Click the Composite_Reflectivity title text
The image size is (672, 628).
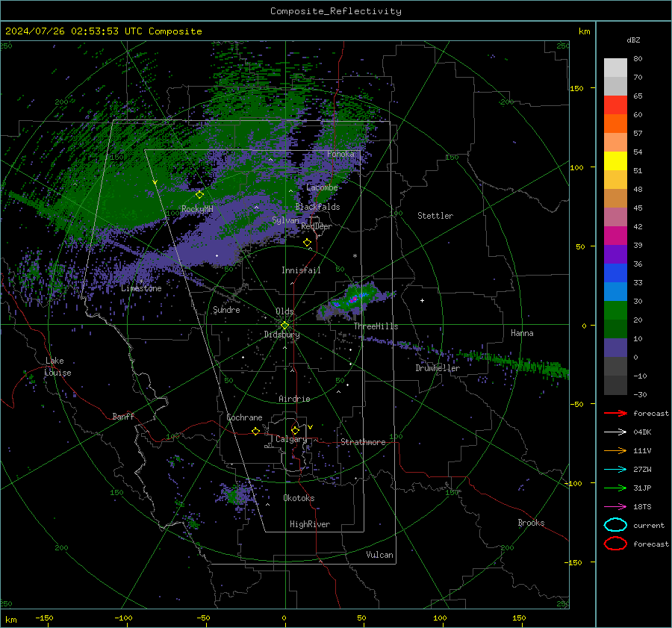[336, 11]
